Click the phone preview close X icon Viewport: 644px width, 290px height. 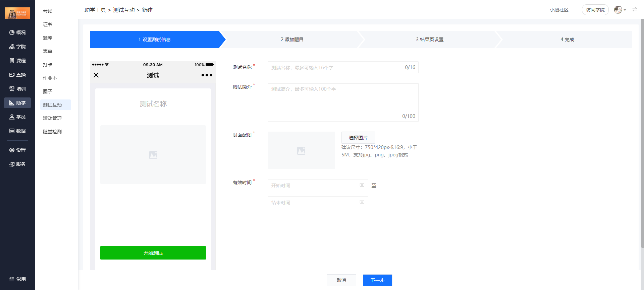coord(96,75)
